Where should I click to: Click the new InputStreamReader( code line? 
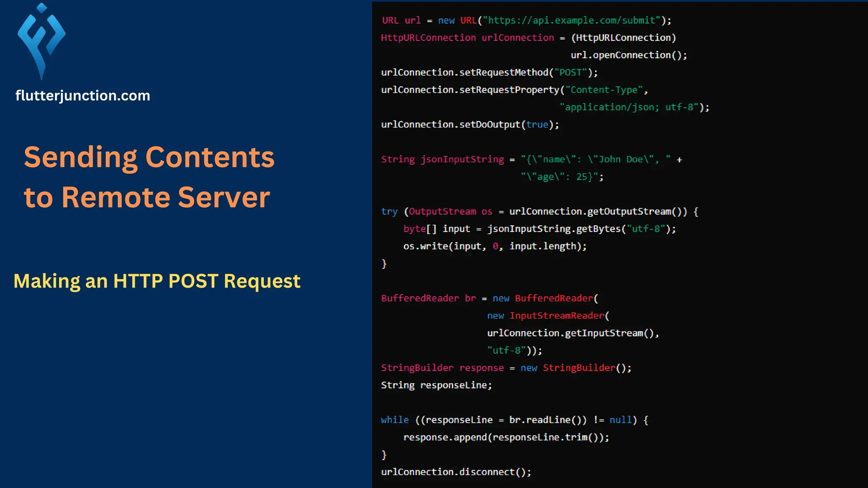[x=548, y=316]
